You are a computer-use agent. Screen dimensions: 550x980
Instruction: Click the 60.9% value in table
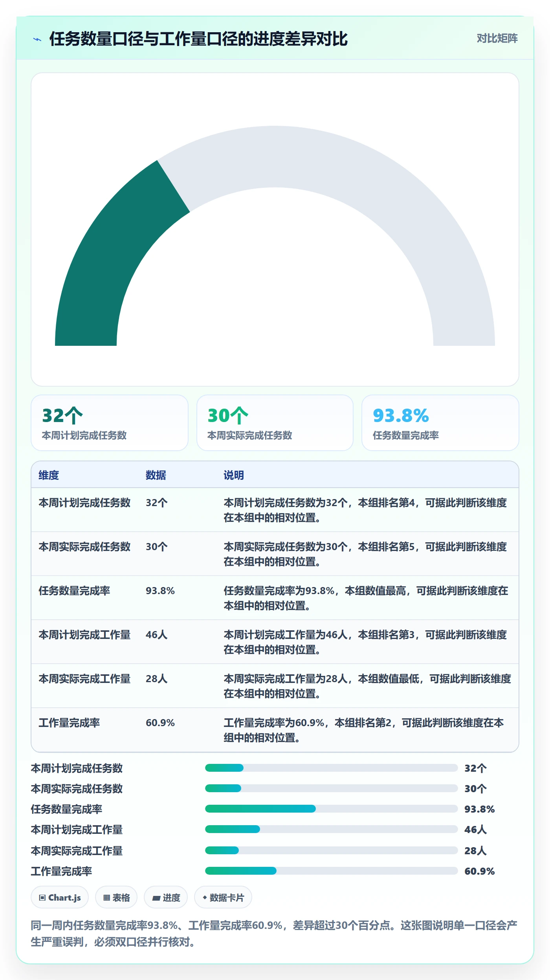coord(160,723)
